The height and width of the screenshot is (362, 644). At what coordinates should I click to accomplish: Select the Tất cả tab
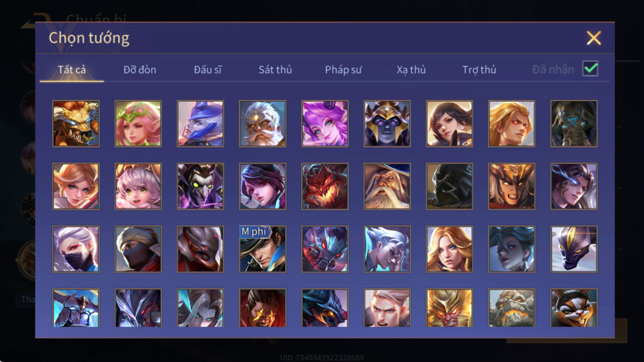[72, 70]
